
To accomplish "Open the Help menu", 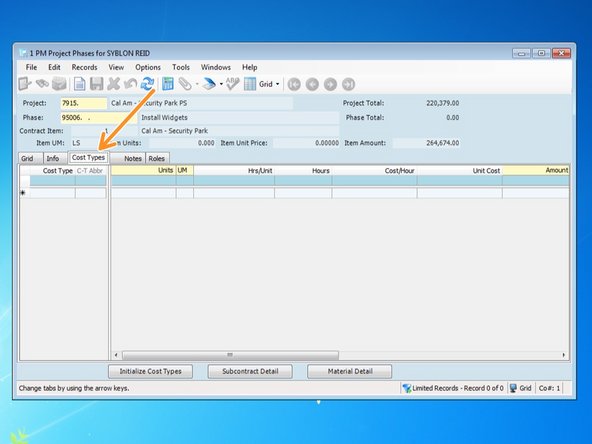I will [x=250, y=67].
